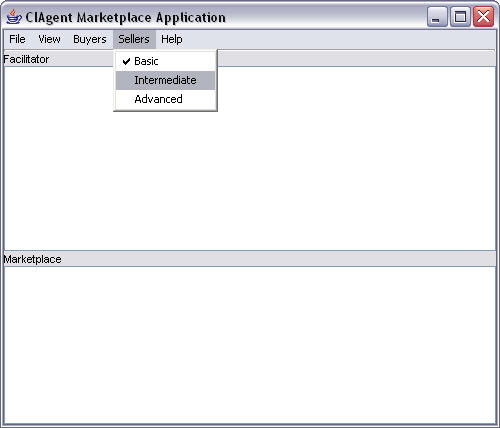
Task: Open the View menu
Action: [x=49, y=39]
